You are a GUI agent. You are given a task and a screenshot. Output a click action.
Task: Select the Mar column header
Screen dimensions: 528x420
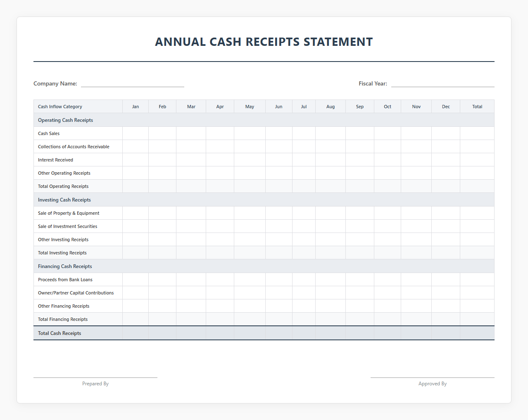(x=191, y=107)
